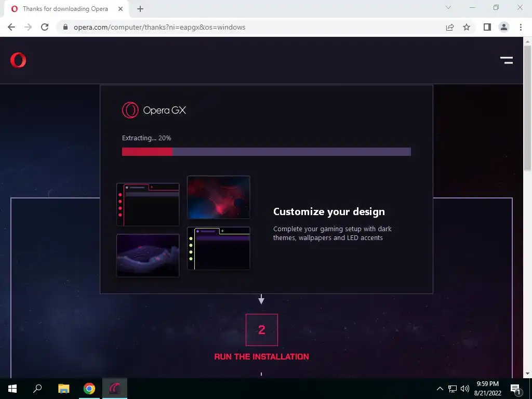
Task: Open the notification center icon
Action: coord(515,389)
